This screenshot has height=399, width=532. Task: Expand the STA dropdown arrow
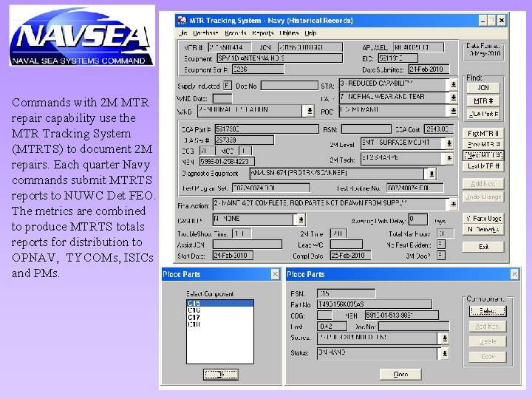(453, 84)
